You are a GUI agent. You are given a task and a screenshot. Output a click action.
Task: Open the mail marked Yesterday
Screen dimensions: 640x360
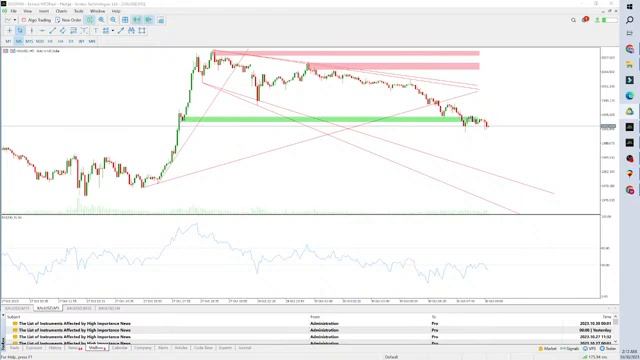coord(310,330)
